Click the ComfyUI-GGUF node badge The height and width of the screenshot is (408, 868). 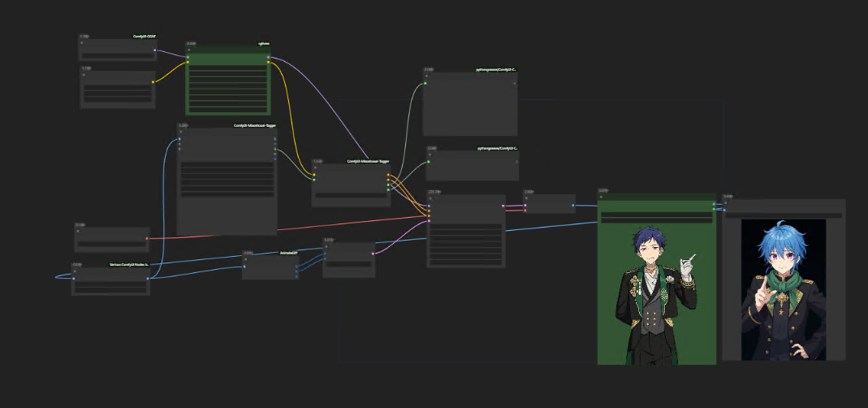145,37
